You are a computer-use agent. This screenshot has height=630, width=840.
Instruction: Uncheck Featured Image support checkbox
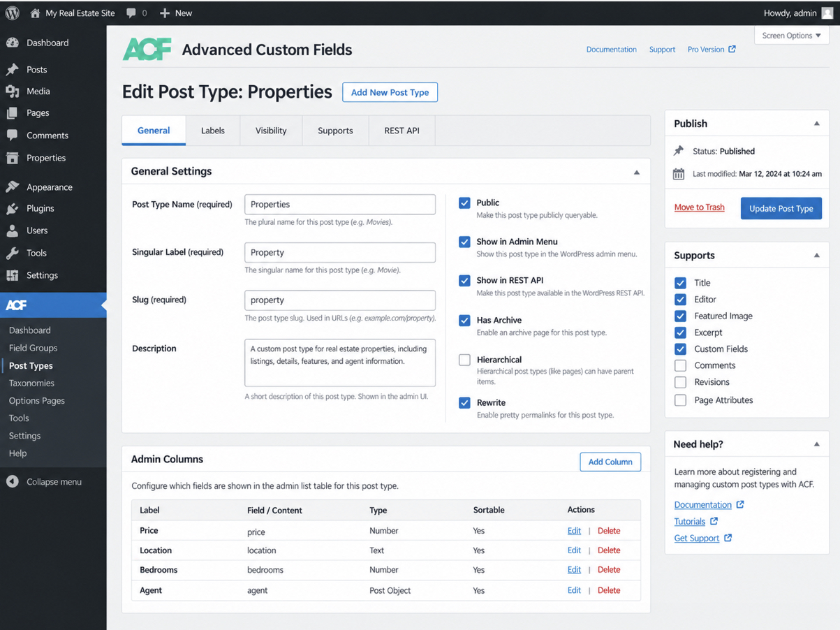(x=680, y=316)
